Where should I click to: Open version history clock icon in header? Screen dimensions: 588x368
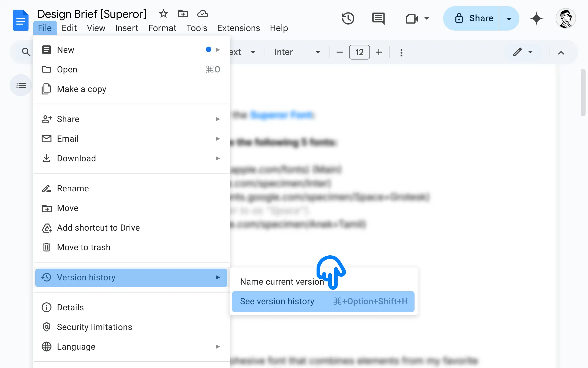coord(348,18)
